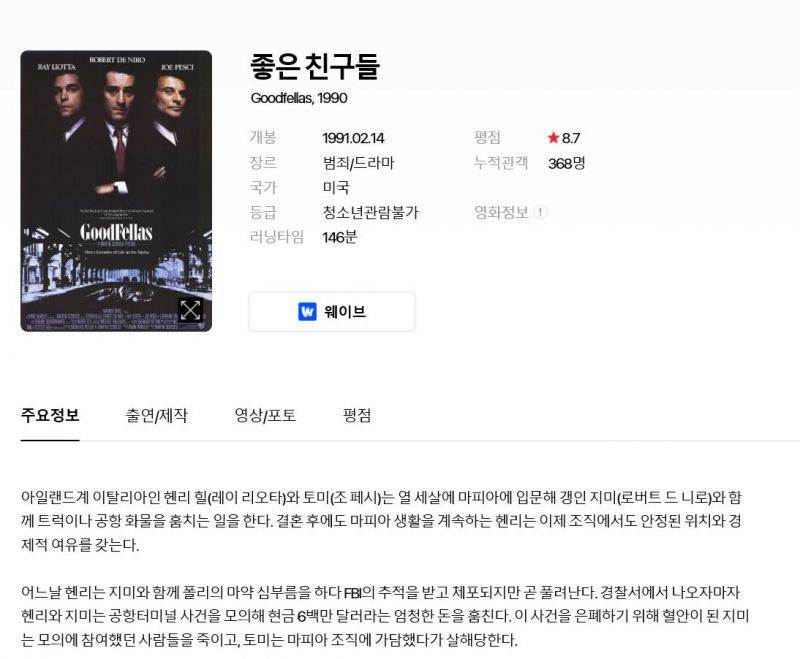
Task: Click the red rating star icon
Action: [x=553, y=138]
